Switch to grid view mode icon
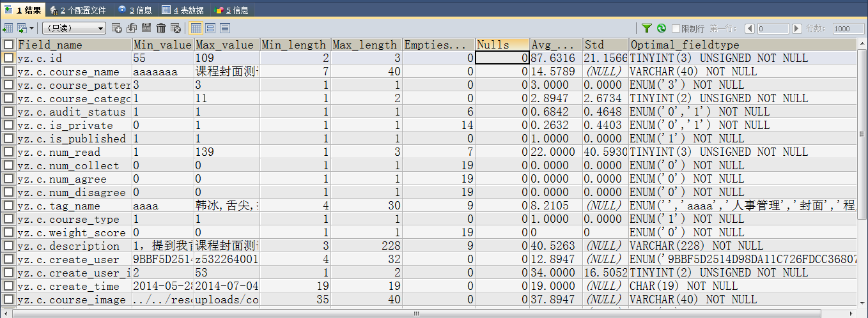Screen dimensions: 868x318 pos(196,28)
